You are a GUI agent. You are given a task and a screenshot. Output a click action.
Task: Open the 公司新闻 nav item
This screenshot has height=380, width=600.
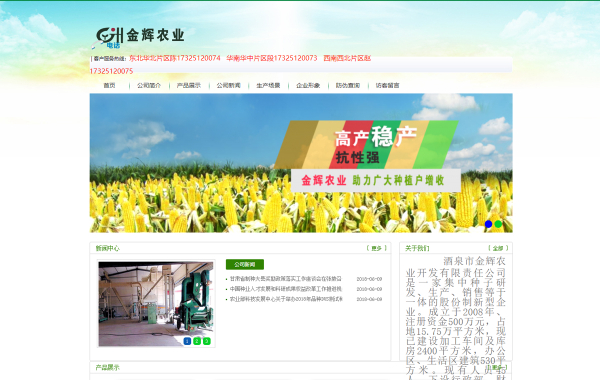tap(228, 85)
